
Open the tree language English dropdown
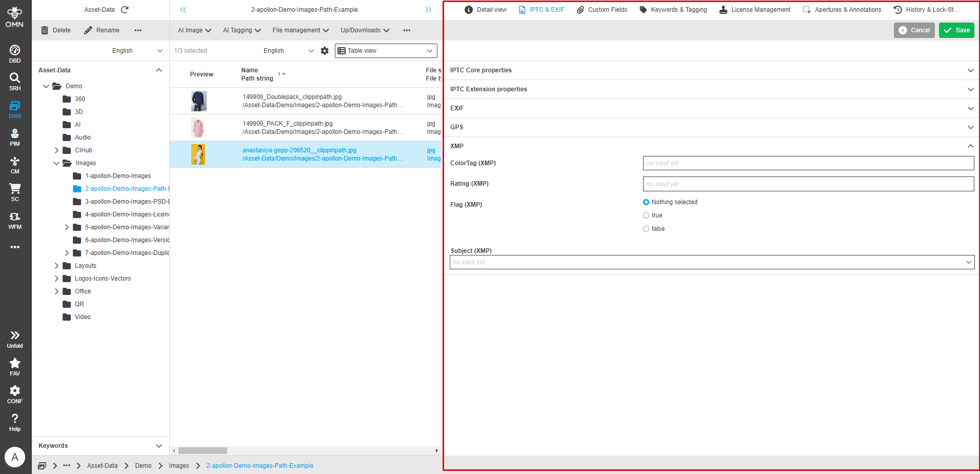click(137, 51)
